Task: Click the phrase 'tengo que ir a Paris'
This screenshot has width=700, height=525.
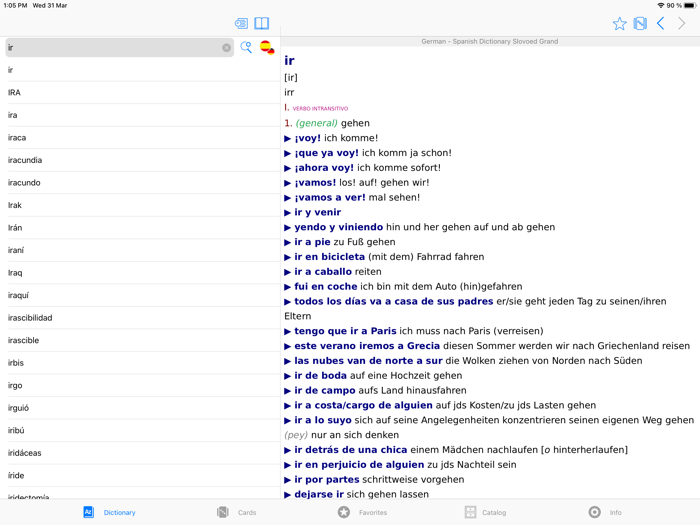Action: point(345,331)
